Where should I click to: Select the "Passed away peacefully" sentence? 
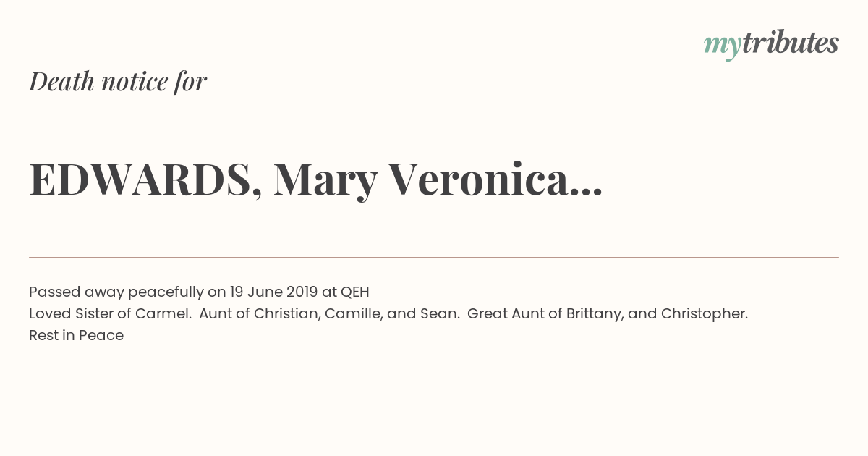199,292
